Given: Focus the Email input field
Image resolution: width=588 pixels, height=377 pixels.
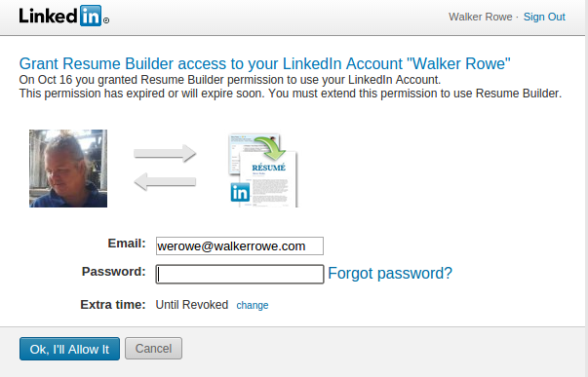Looking at the screenshot, I should pyautogui.click(x=240, y=245).
